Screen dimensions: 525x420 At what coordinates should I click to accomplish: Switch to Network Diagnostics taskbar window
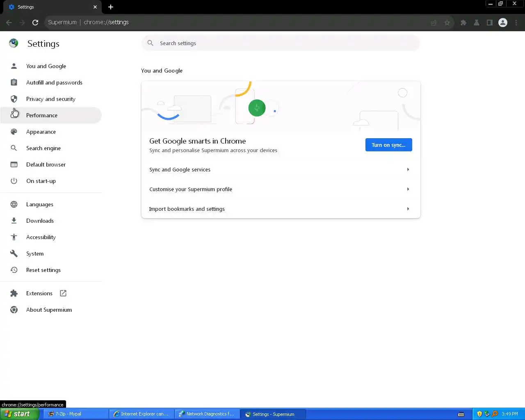click(x=208, y=414)
